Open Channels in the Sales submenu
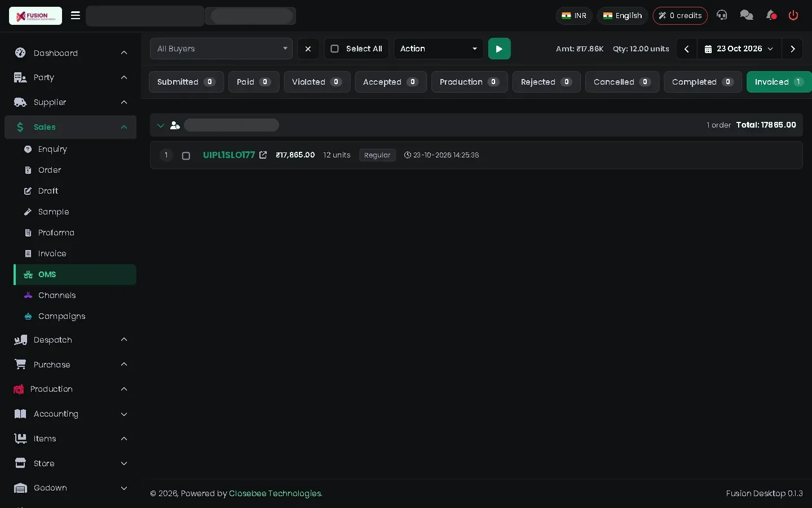 click(56, 295)
